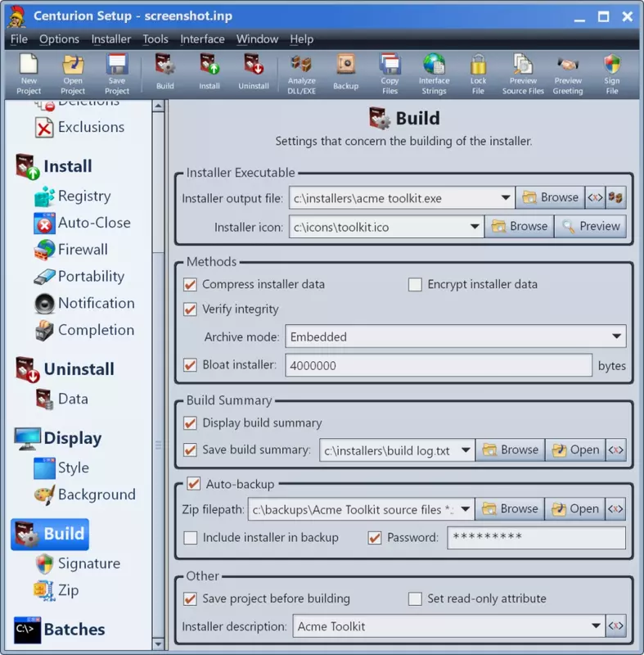Screen dimensions: 644x655
Task: Open the Exclusions page in sidebar
Action: point(79,127)
